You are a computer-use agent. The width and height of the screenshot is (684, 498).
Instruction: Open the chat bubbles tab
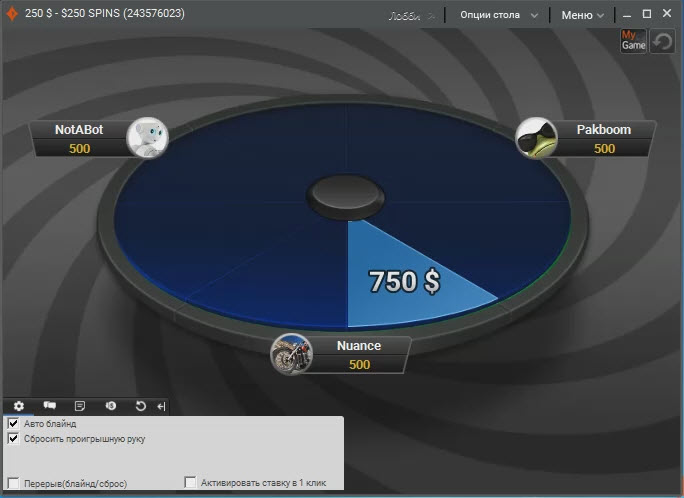[x=49, y=406]
